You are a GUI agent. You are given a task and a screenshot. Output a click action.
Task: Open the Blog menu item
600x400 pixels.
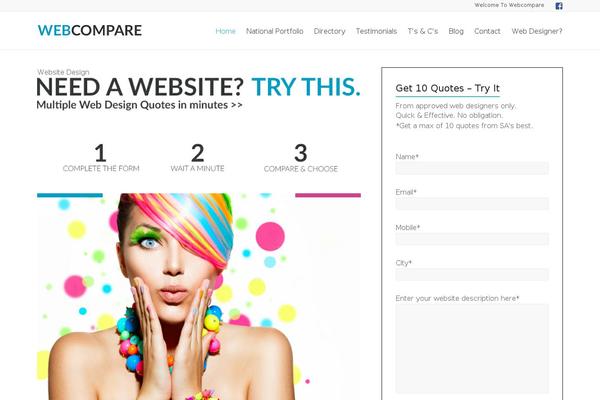[x=456, y=31]
